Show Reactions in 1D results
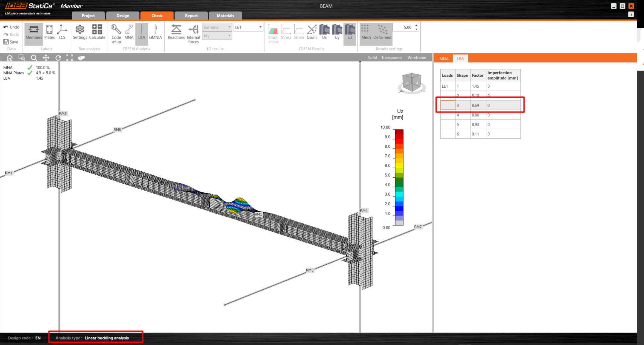 [176, 32]
